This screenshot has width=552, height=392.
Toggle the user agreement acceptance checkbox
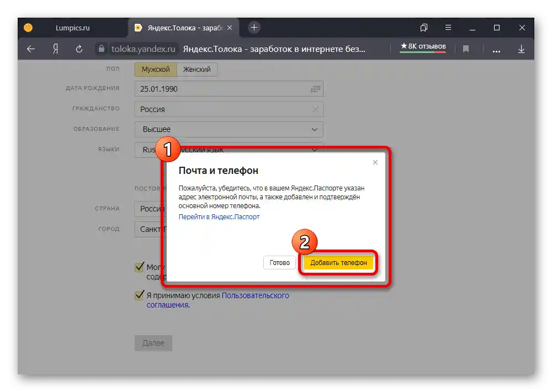140,295
